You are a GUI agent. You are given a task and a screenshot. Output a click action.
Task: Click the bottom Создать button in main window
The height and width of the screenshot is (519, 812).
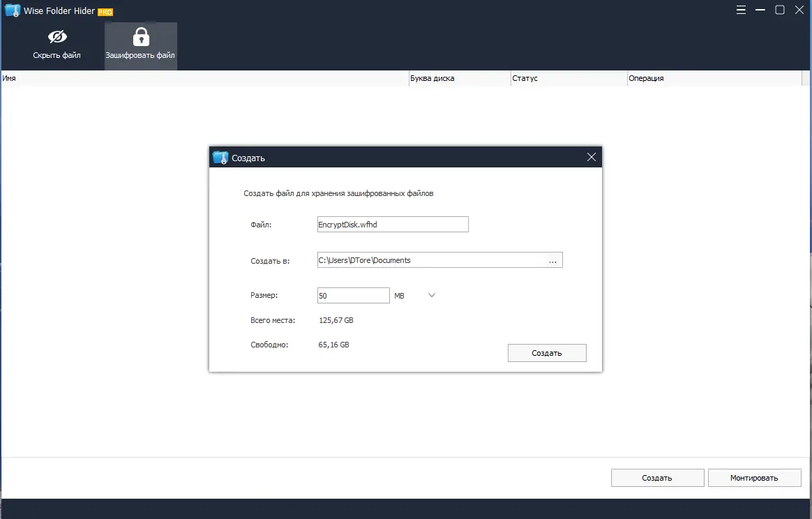(x=657, y=478)
